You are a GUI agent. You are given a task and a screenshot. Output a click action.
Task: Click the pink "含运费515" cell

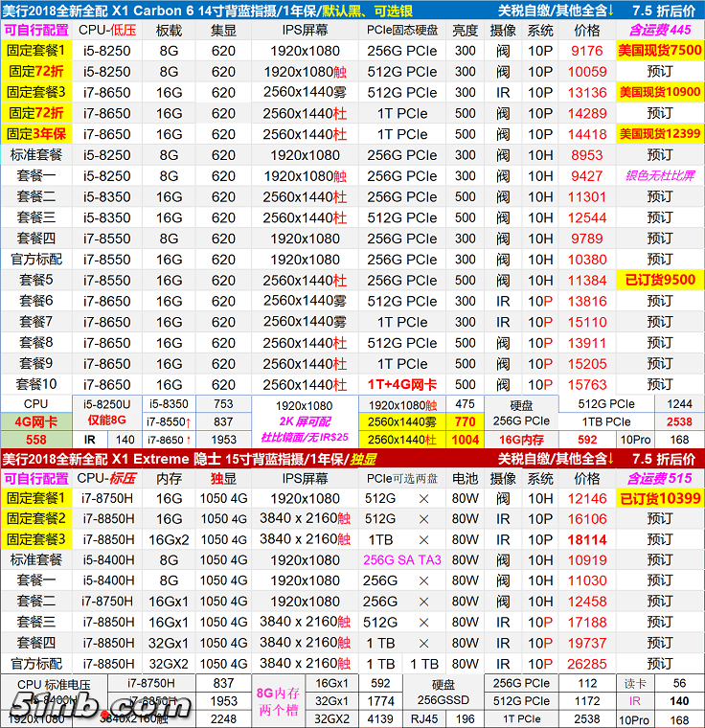tap(660, 478)
